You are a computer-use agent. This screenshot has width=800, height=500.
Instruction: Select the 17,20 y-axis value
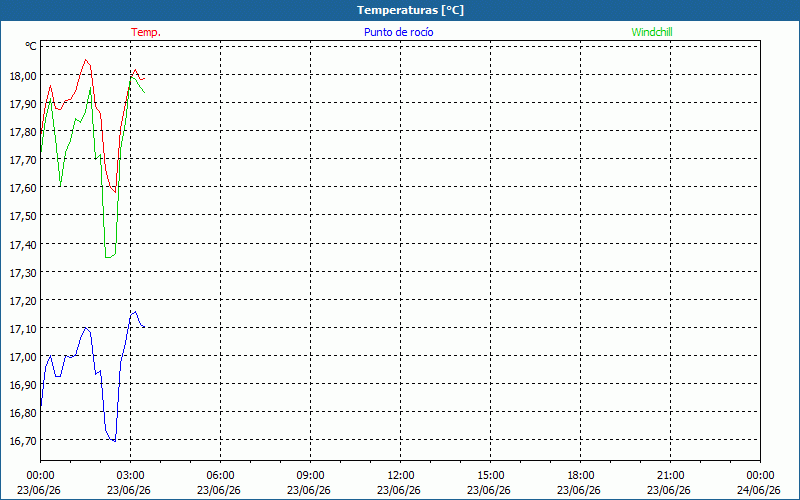(x=23, y=301)
